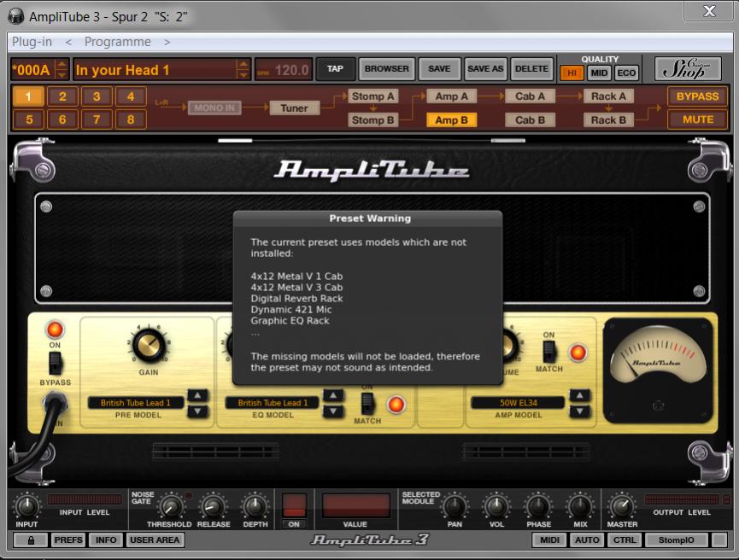Adjust the VOL knob
This screenshot has height=560, width=739.
coord(496,506)
